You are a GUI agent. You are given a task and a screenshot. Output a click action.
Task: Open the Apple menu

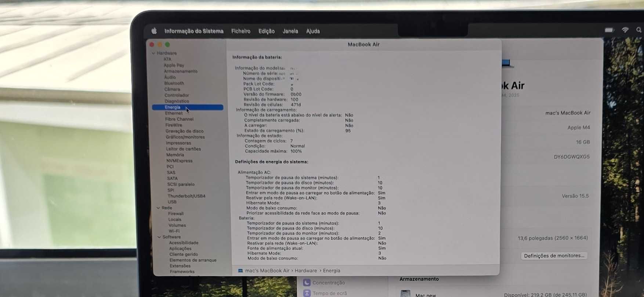point(154,31)
